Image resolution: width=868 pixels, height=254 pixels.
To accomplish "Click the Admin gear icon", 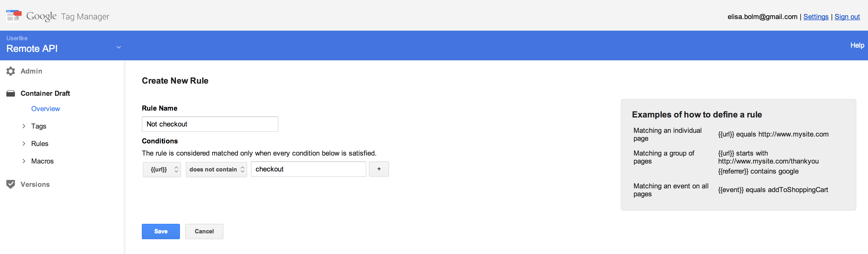I will (11, 71).
